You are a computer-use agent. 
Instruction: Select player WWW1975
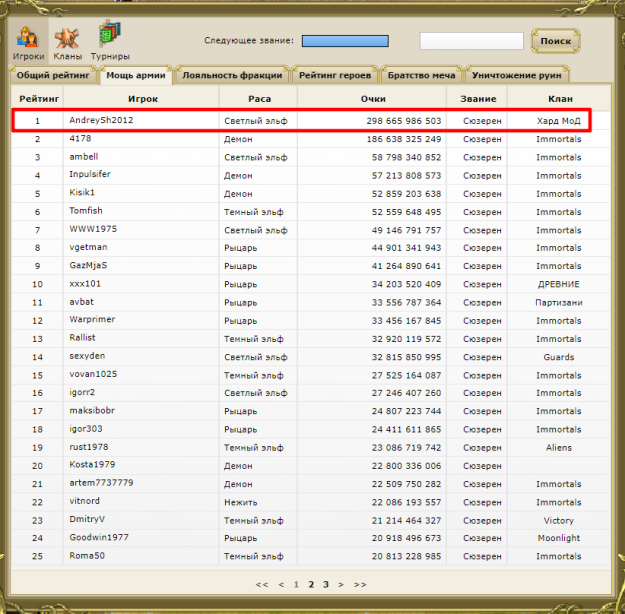tap(93, 229)
